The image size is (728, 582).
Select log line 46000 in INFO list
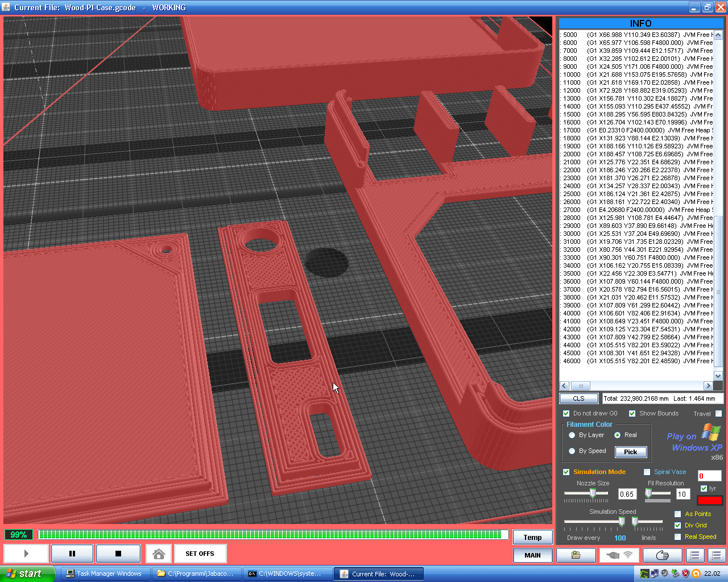[636, 361]
